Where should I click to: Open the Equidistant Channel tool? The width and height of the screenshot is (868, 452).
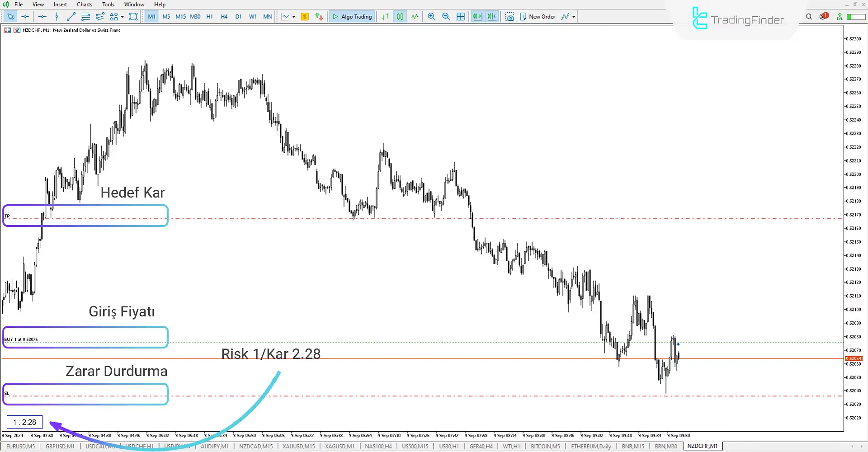point(100,16)
